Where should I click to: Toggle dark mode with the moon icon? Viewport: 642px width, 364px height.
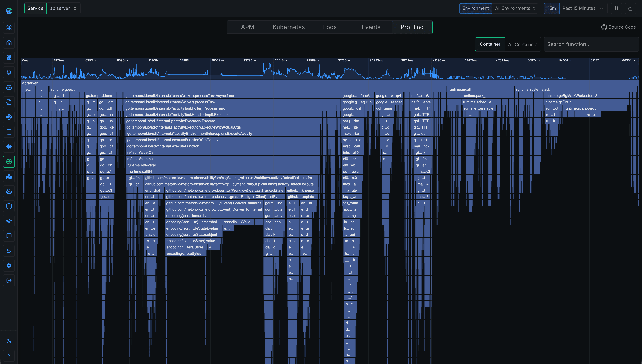9,341
